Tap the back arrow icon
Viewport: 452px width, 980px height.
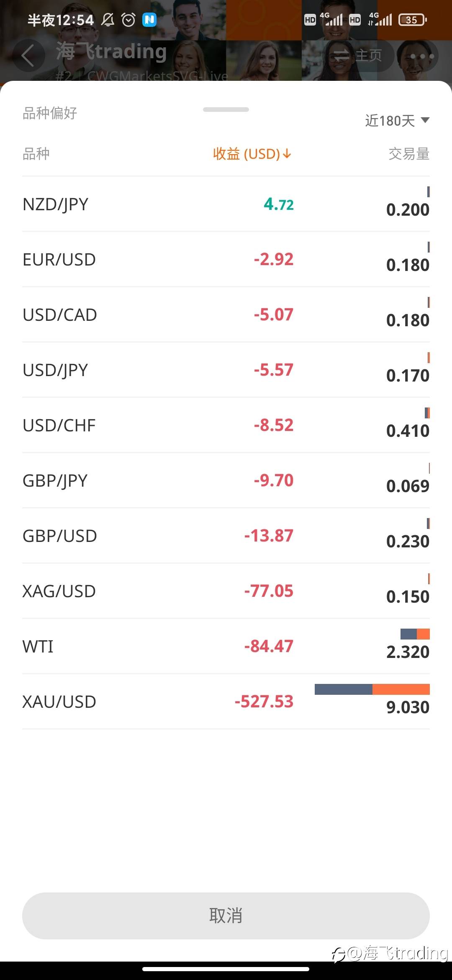click(x=28, y=56)
